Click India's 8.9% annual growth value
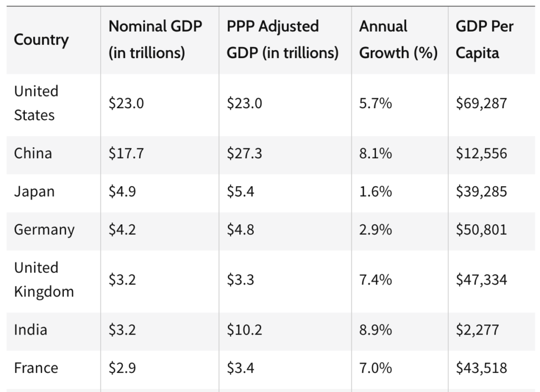The image size is (540, 392). 375,330
